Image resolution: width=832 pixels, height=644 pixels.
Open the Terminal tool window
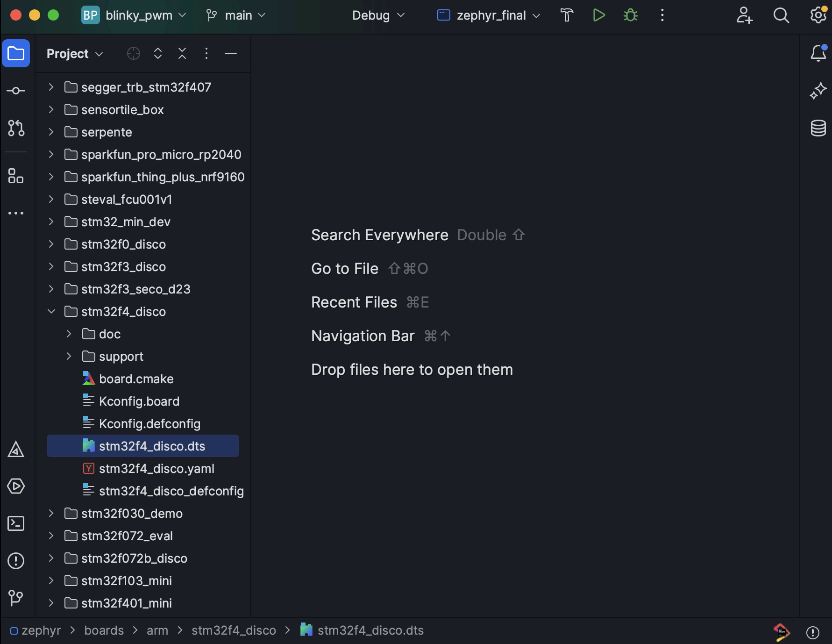tap(16, 523)
